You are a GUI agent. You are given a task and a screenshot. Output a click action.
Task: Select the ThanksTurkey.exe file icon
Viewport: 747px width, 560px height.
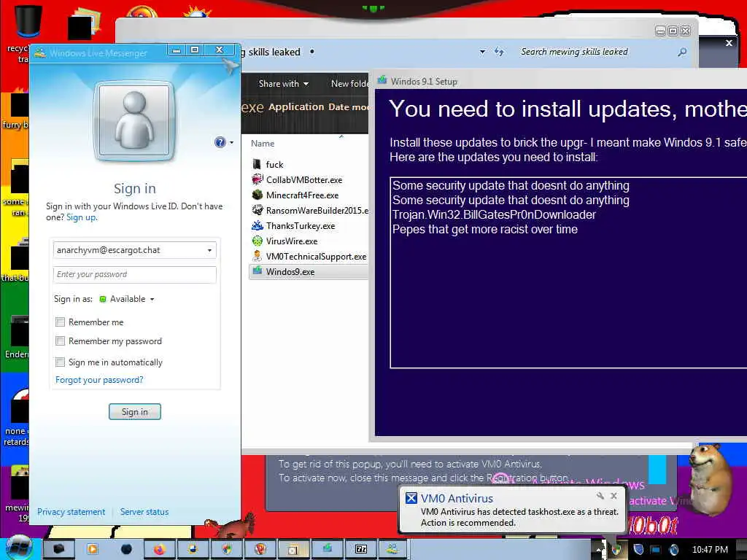point(258,225)
